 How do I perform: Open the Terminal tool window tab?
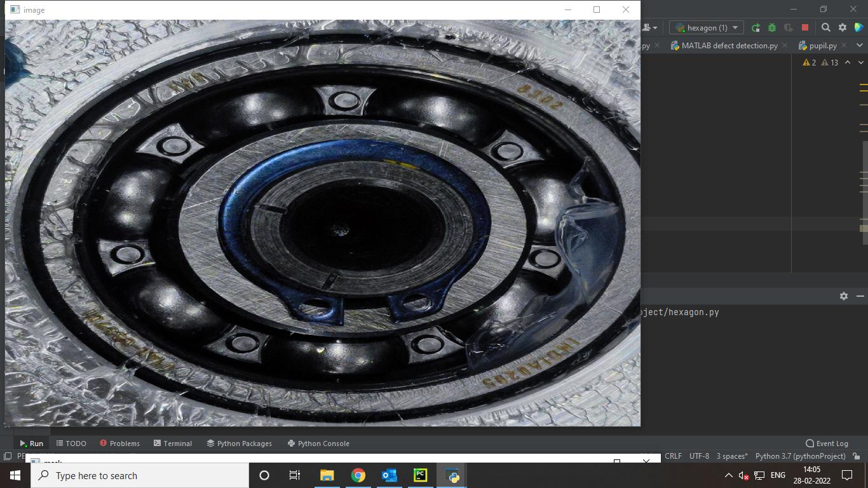coord(172,444)
